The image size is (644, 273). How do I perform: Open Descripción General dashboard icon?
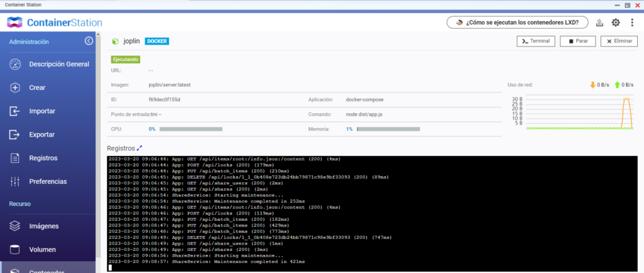pos(16,64)
